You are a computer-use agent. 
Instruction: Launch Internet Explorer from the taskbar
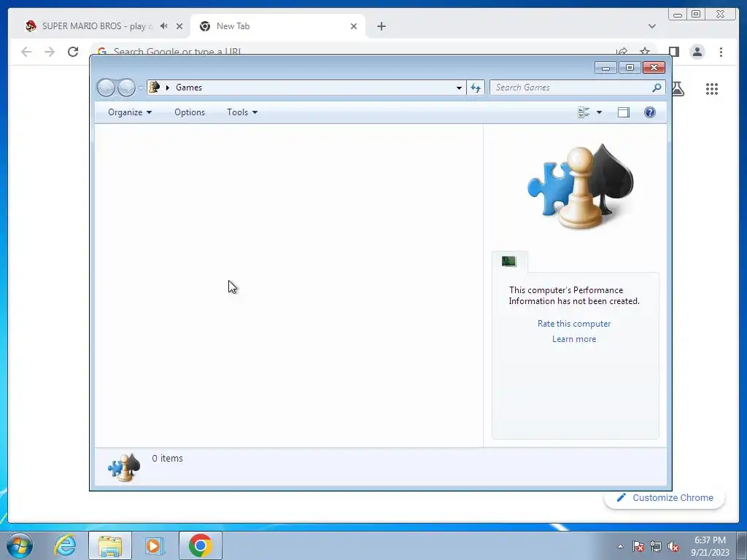tap(65, 545)
